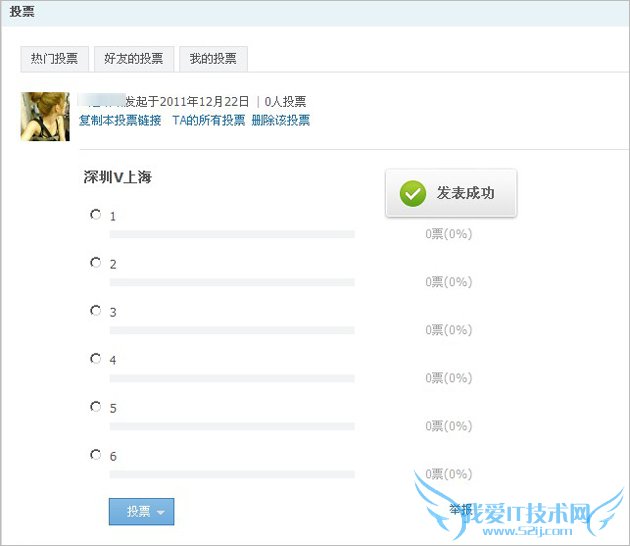
Task: Expand the 投票 button dropdown arrow
Action: click(161, 512)
